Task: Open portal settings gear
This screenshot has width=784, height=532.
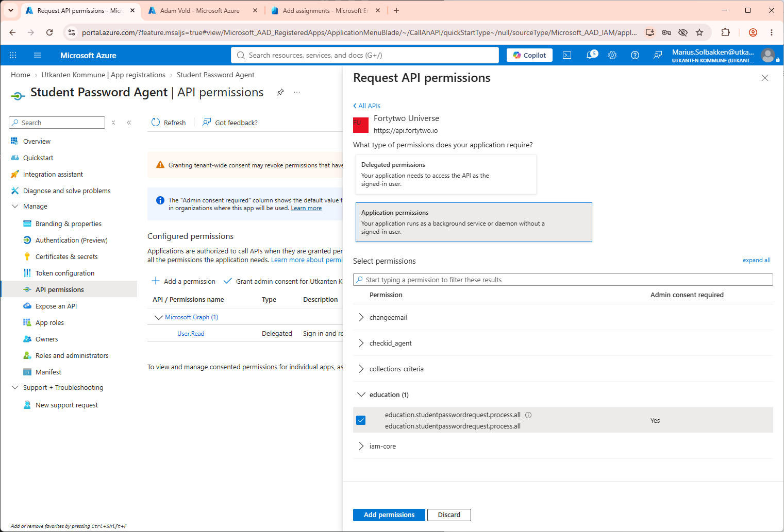Action: tap(612, 55)
